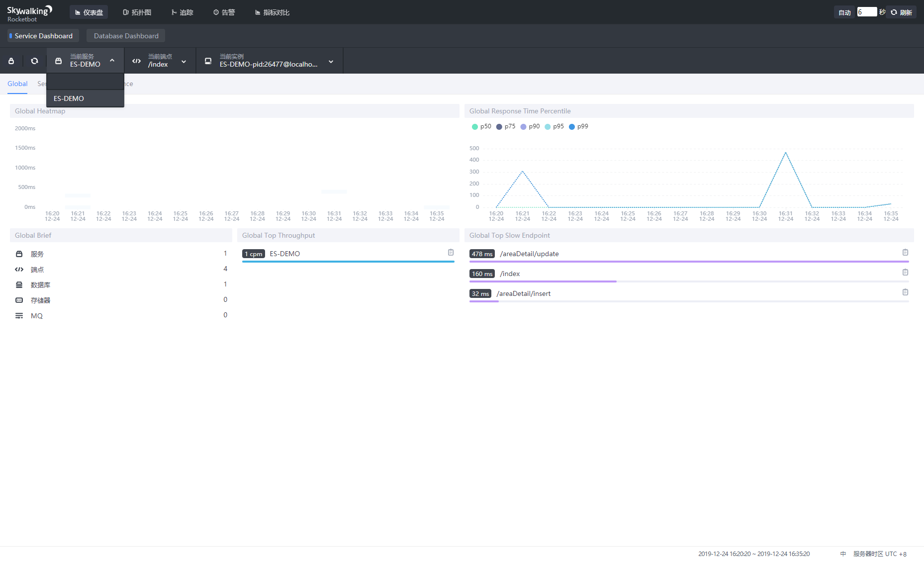Viewport: 924px width, 561px height.
Task: Click the reload icon beside lock
Action: pos(34,61)
